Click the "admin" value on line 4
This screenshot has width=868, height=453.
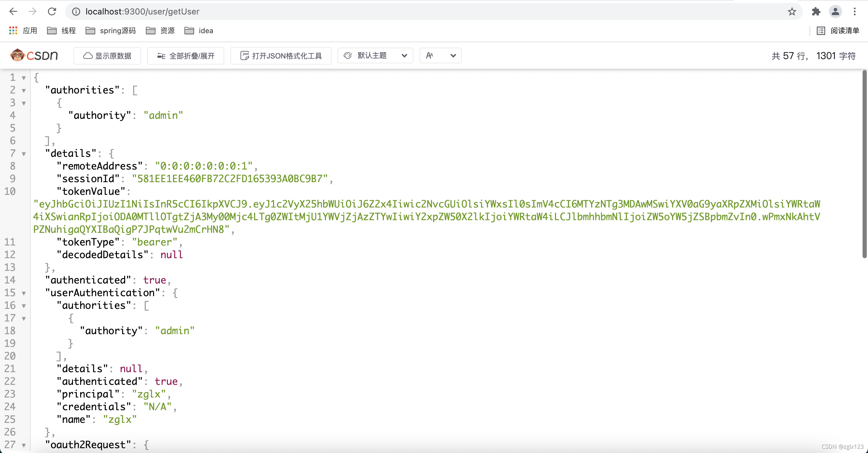click(163, 115)
